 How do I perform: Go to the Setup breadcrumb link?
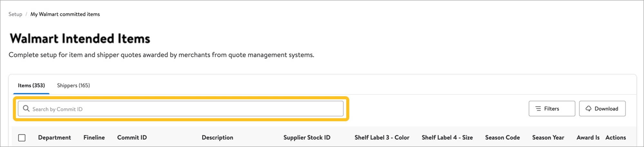click(15, 14)
